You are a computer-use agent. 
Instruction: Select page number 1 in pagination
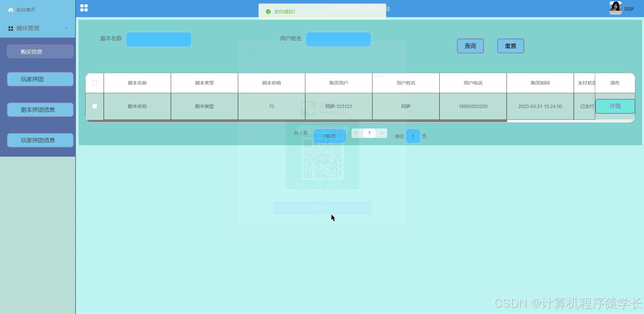point(369,133)
